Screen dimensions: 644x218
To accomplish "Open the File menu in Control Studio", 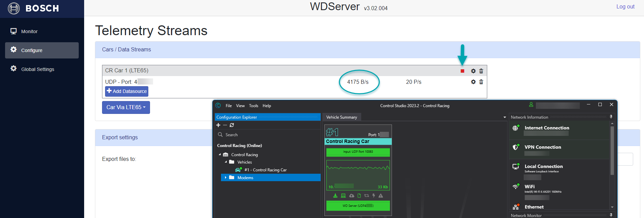I will (229, 106).
